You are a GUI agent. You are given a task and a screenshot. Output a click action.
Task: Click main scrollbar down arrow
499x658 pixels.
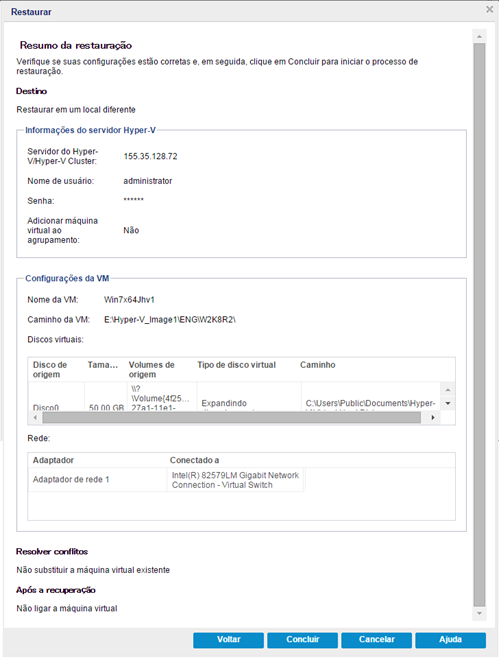click(479, 614)
